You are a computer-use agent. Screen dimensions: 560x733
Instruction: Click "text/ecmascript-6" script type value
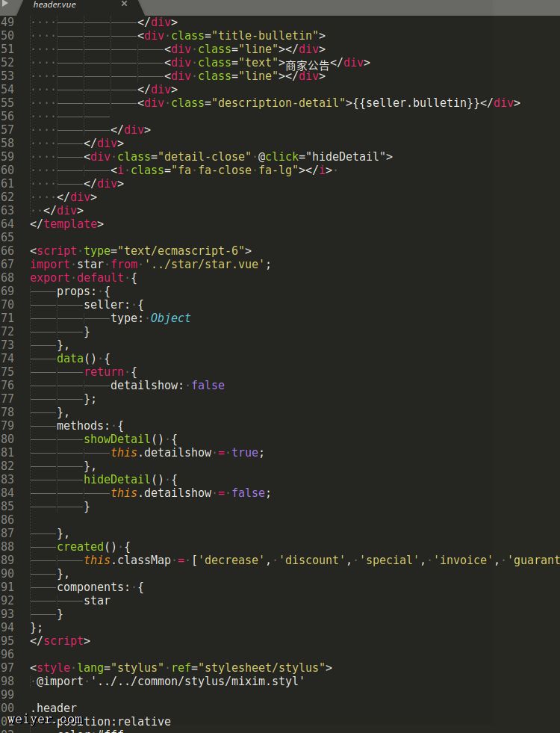click(x=181, y=250)
